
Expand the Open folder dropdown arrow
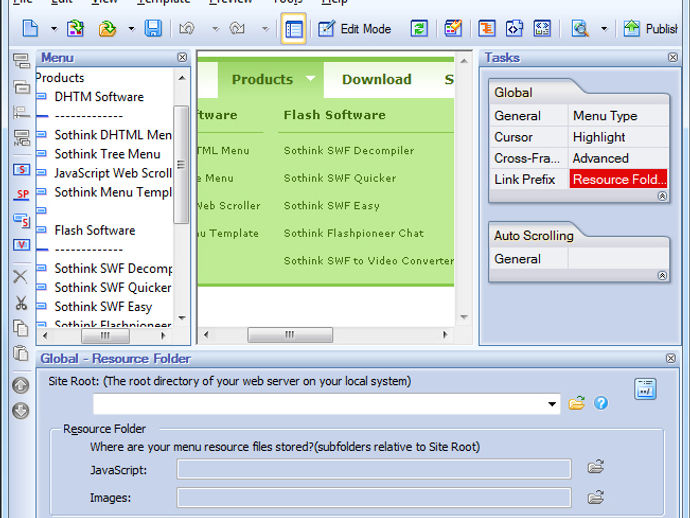coord(131,29)
